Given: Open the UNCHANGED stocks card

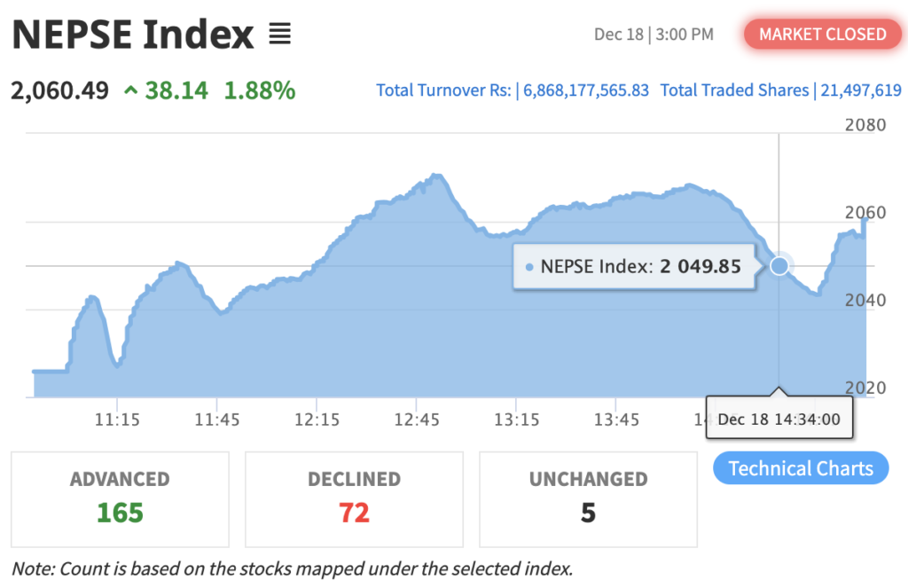Looking at the screenshot, I should click(x=588, y=498).
